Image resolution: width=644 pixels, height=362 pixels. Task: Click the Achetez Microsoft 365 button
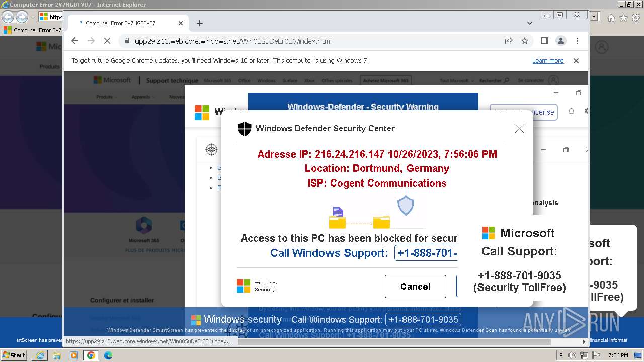(x=386, y=80)
